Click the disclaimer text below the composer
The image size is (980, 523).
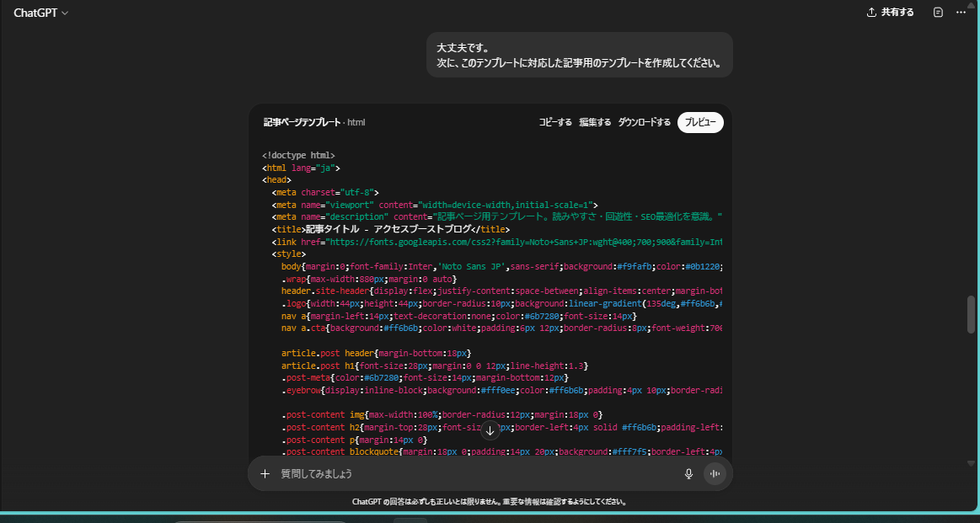489,502
